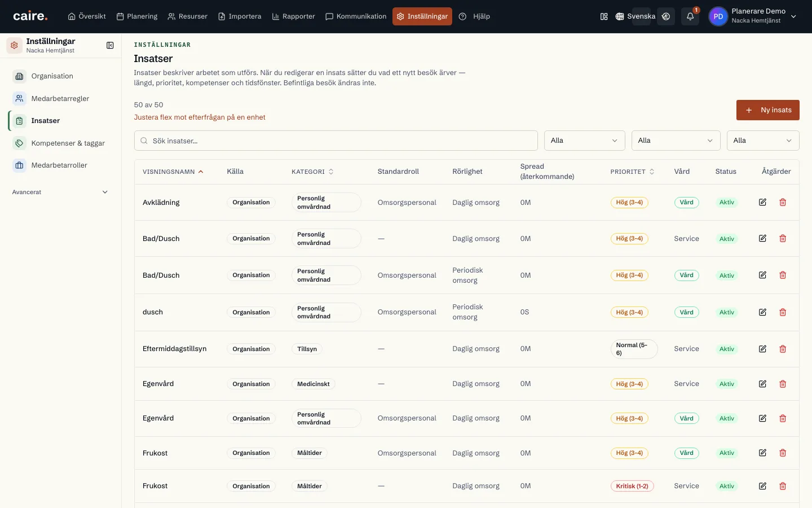Edit the Frukost row marked Kritisk (1-2)
The height and width of the screenshot is (508, 812).
[x=762, y=486]
